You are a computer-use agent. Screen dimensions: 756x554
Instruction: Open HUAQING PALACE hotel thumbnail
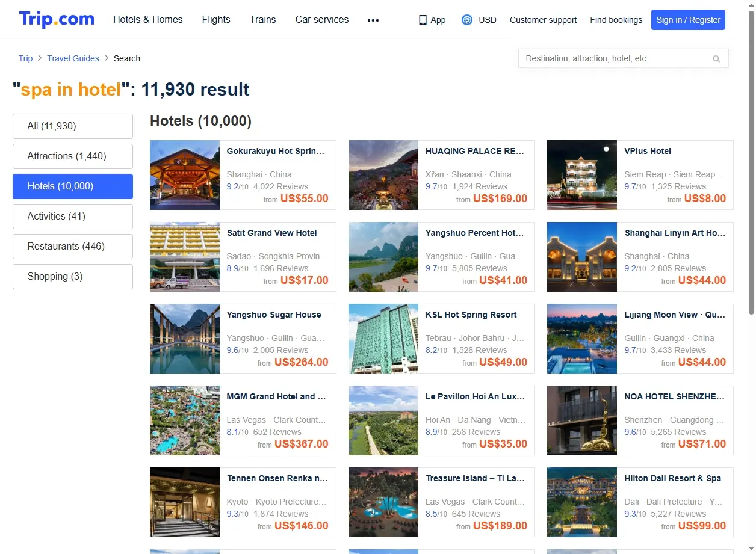click(x=383, y=175)
